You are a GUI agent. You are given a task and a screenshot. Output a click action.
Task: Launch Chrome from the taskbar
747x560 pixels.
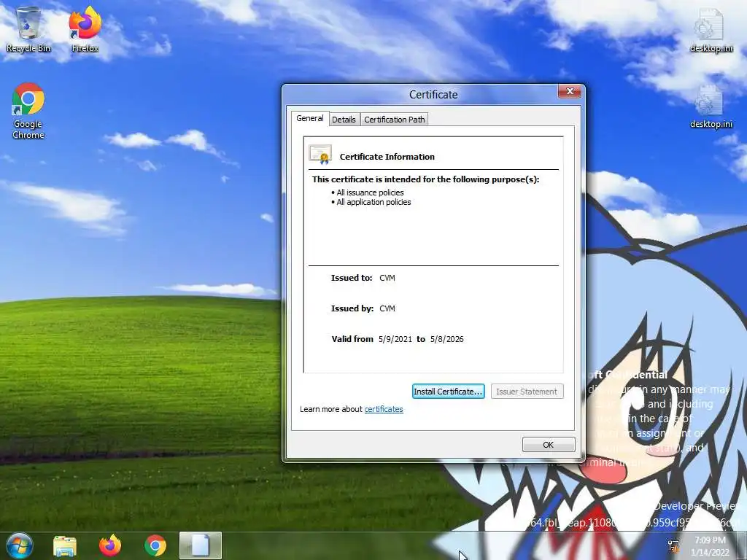(155, 545)
